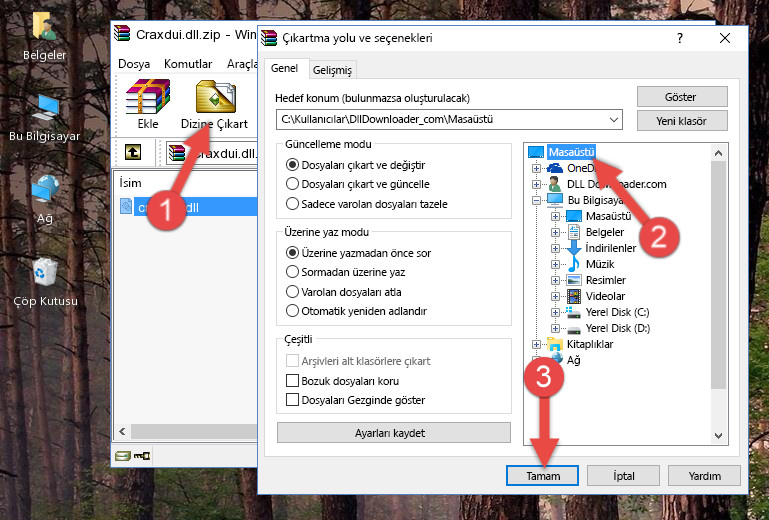Image resolution: width=769 pixels, height=520 pixels.
Task: Open the Bu Bilgisayar desktop icon
Action: pos(44,118)
